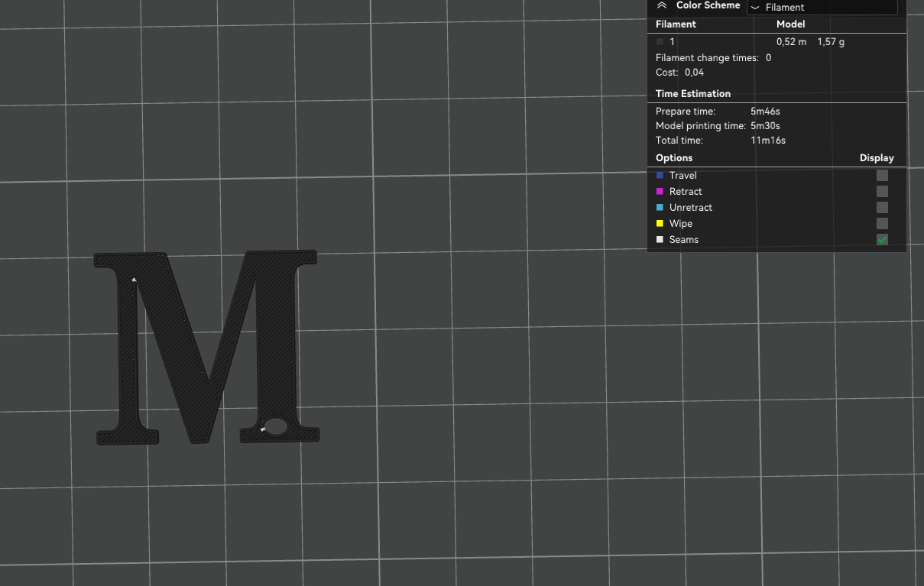
Task: Enable the Travel display checkbox
Action: [882, 176]
